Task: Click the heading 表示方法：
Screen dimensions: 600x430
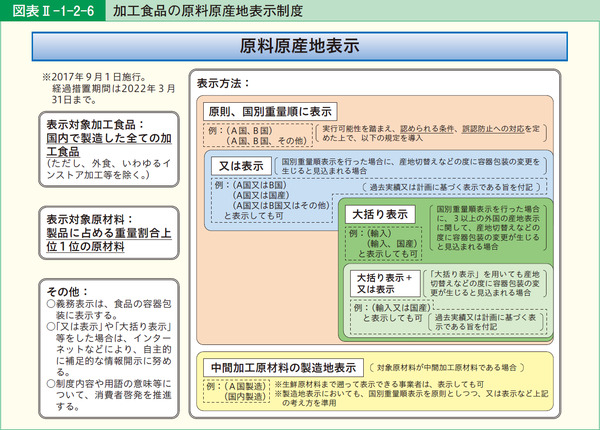Action: [x=223, y=83]
